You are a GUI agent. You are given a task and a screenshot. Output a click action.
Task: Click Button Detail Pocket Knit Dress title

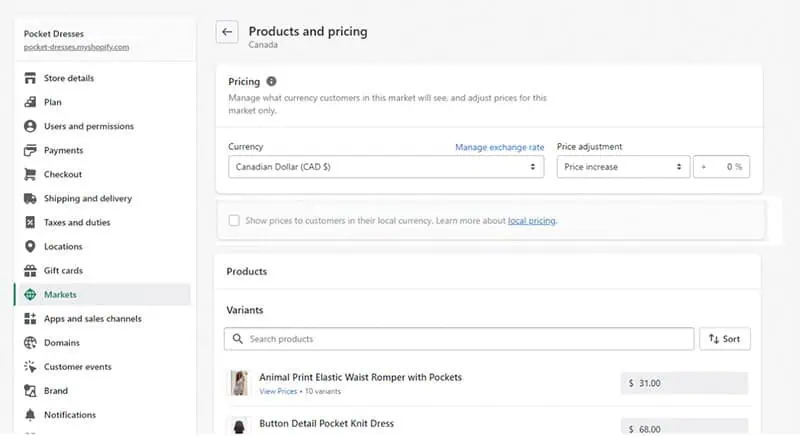click(x=327, y=423)
